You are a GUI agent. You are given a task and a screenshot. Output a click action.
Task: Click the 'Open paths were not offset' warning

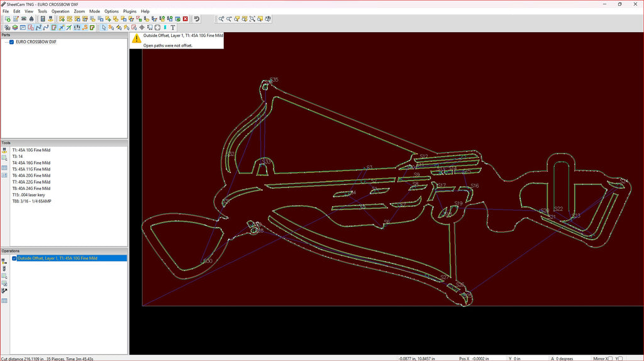coord(167,45)
